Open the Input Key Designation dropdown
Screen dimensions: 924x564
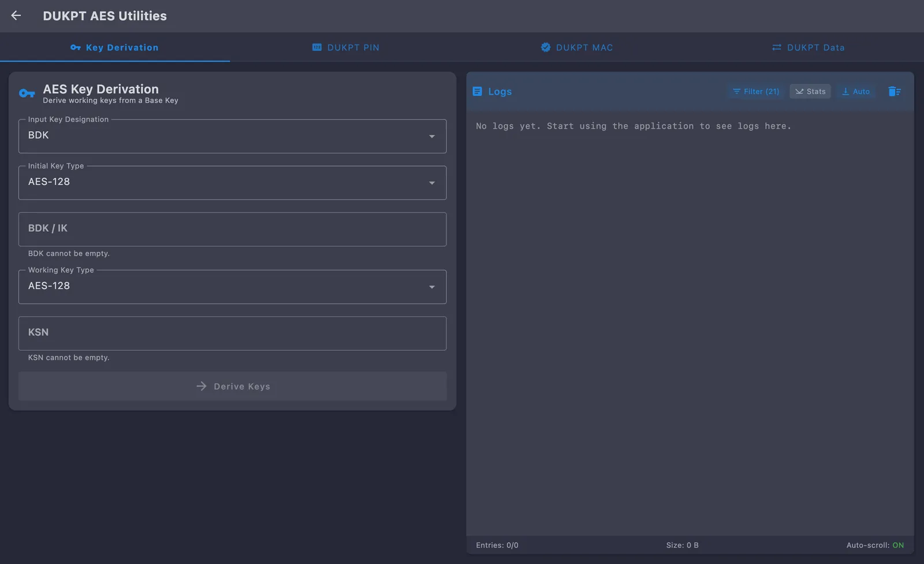click(232, 136)
